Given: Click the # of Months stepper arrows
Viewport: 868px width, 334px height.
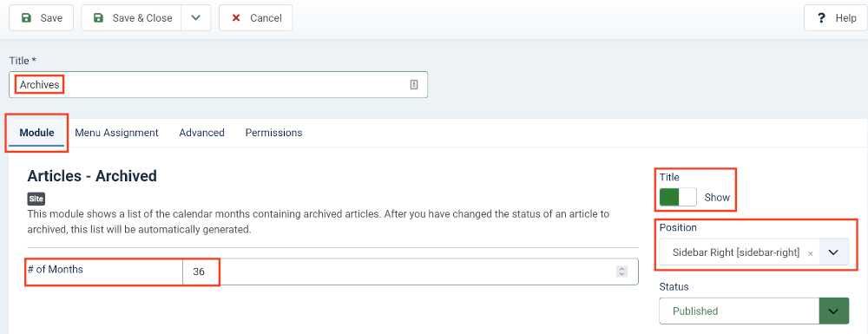Looking at the screenshot, I should coord(622,272).
